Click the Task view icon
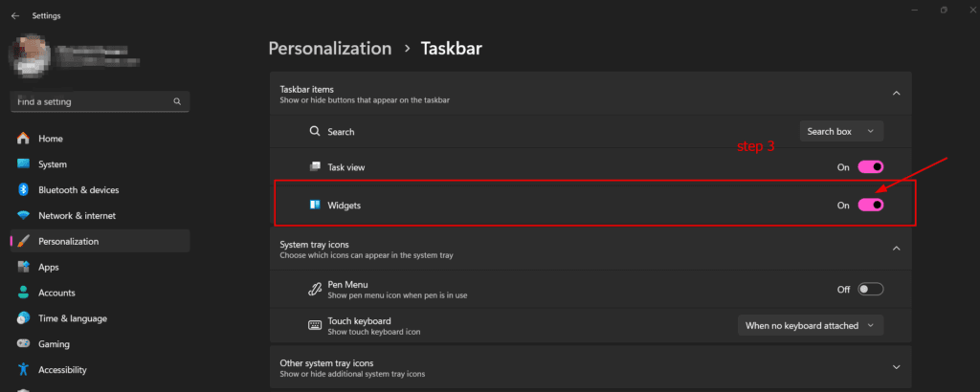Screen dimensions: 980x392 tap(315, 167)
